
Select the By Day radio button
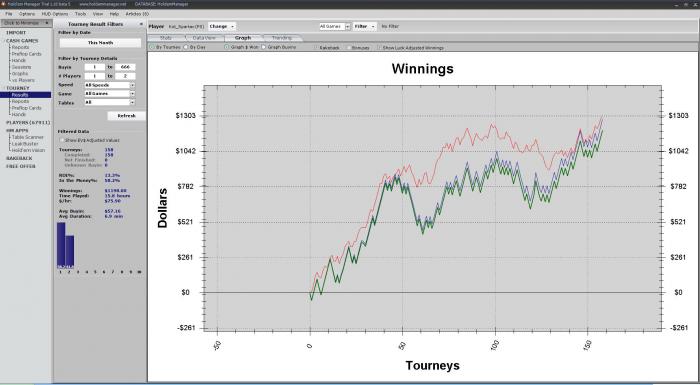(x=186, y=47)
